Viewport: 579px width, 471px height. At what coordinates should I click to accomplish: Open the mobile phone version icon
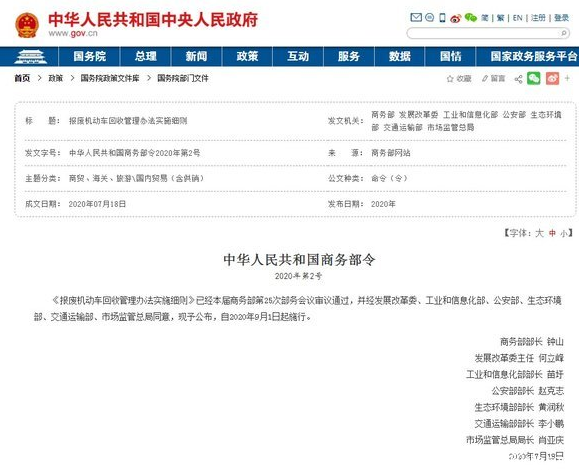pos(442,18)
